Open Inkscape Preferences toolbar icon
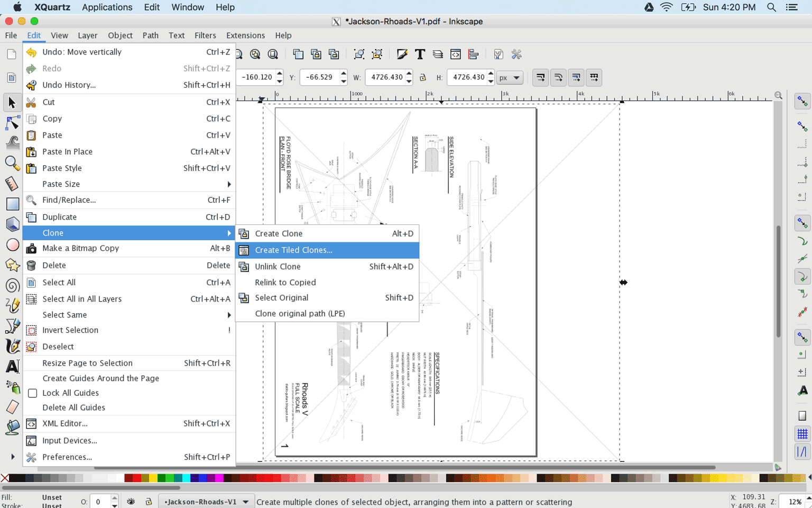 516,54
